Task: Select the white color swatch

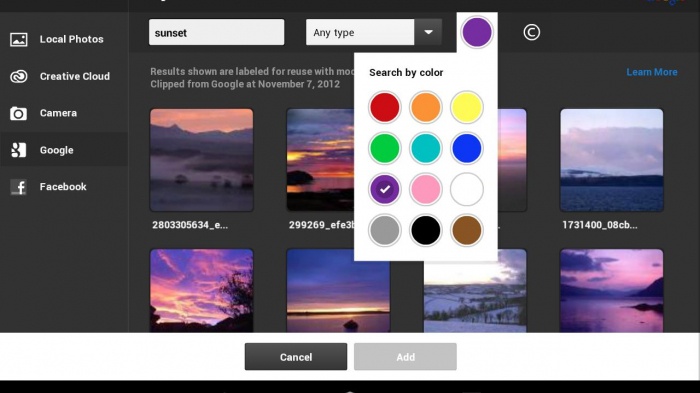Action: tap(467, 189)
